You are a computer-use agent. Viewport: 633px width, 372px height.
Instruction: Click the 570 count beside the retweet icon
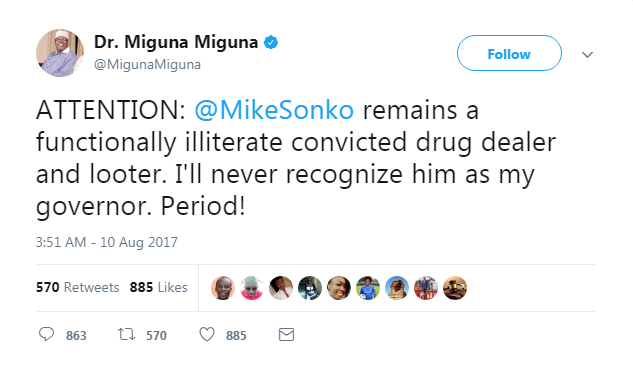[156, 335]
